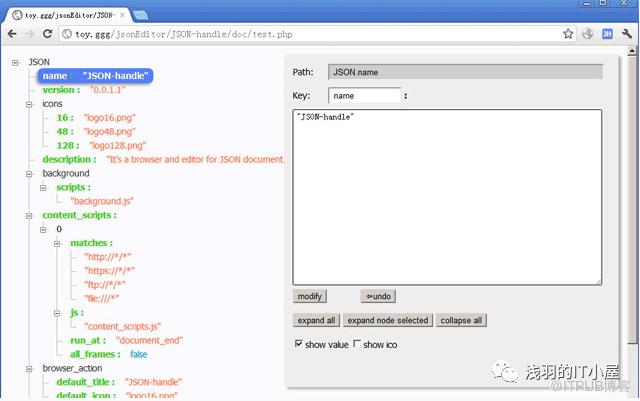Bookmark page using the star icon

pyautogui.click(x=568, y=33)
